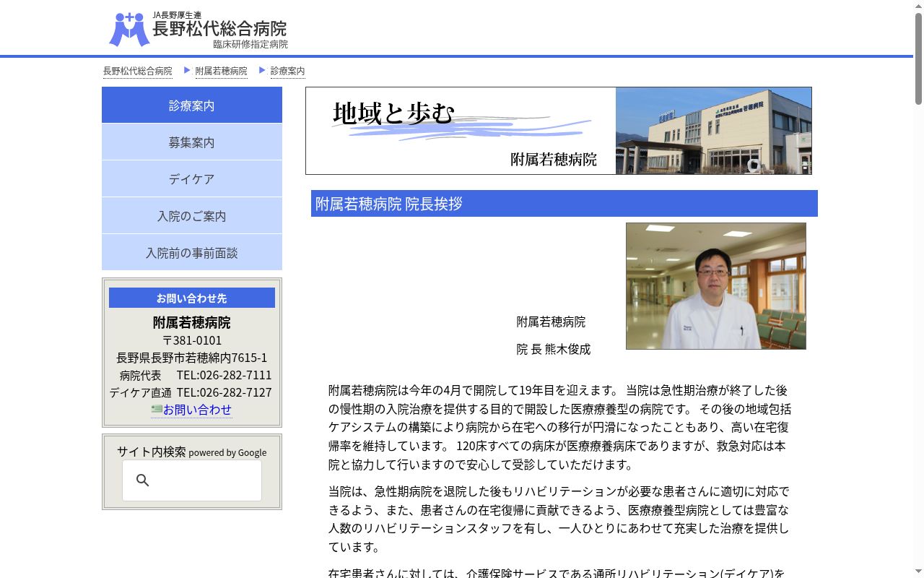Click the mail icon beside お問い合わせ
924x578 pixels.
coord(157,409)
